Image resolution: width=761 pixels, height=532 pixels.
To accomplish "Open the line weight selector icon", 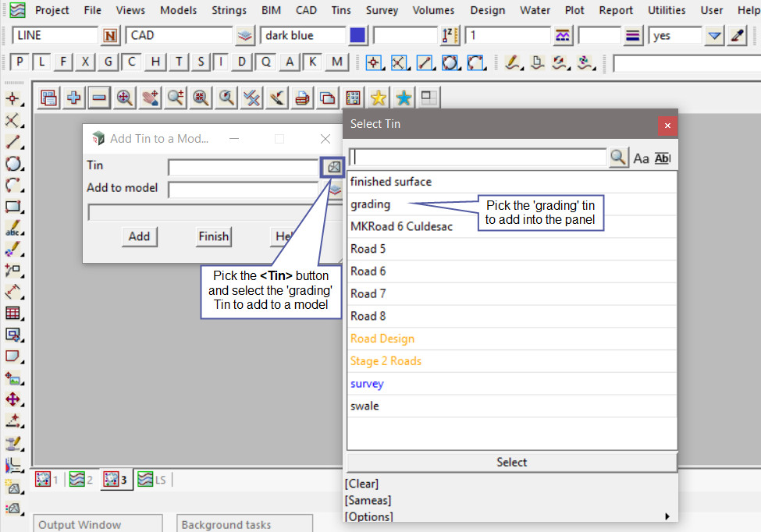I will tap(633, 36).
